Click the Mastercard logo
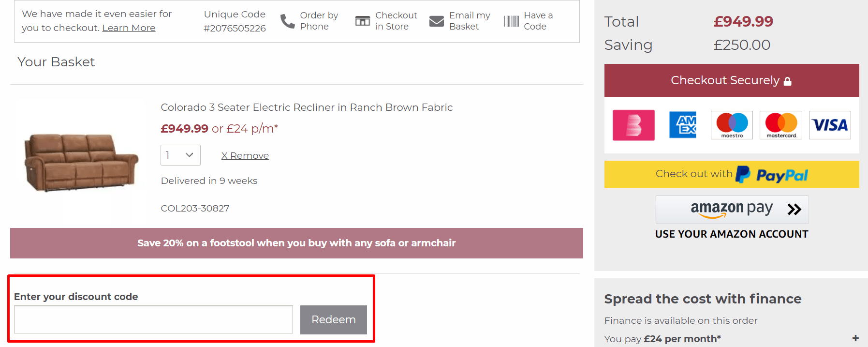Image resolution: width=868 pixels, height=347 pixels. (780, 125)
